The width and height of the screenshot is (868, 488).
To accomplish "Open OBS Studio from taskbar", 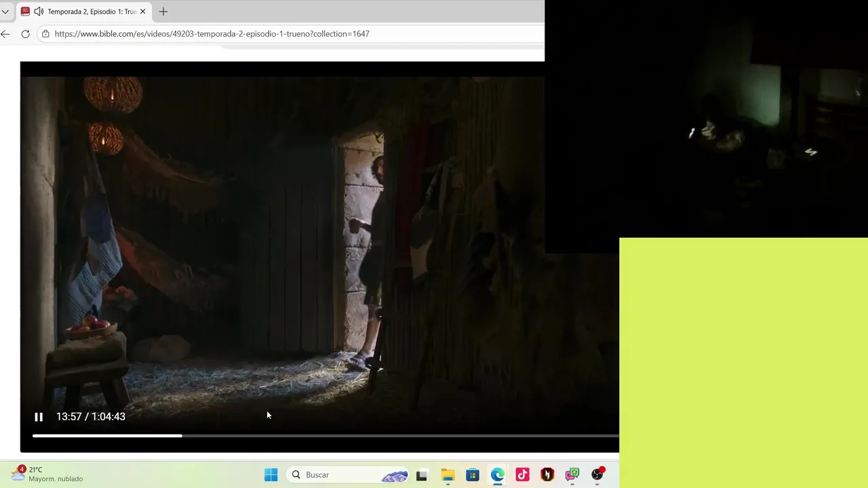I will pyautogui.click(x=597, y=474).
